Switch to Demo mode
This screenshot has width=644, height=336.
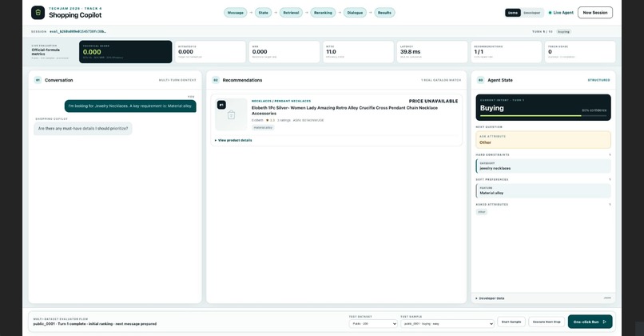[x=513, y=13]
